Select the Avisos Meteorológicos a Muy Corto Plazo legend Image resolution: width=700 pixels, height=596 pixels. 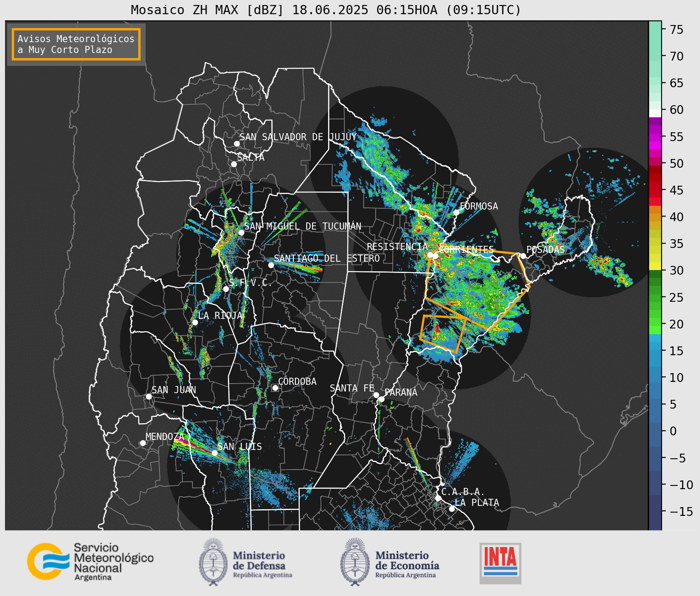point(76,44)
